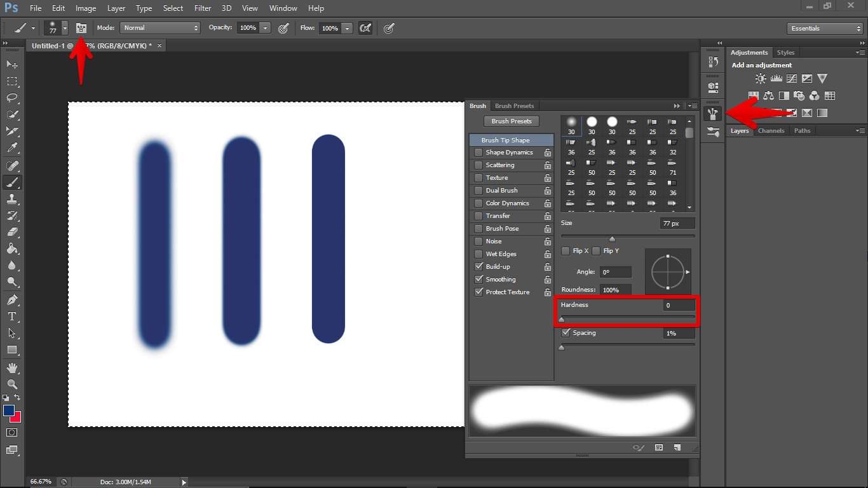The width and height of the screenshot is (868, 488).
Task: Switch to the Channels tab
Action: 771,131
